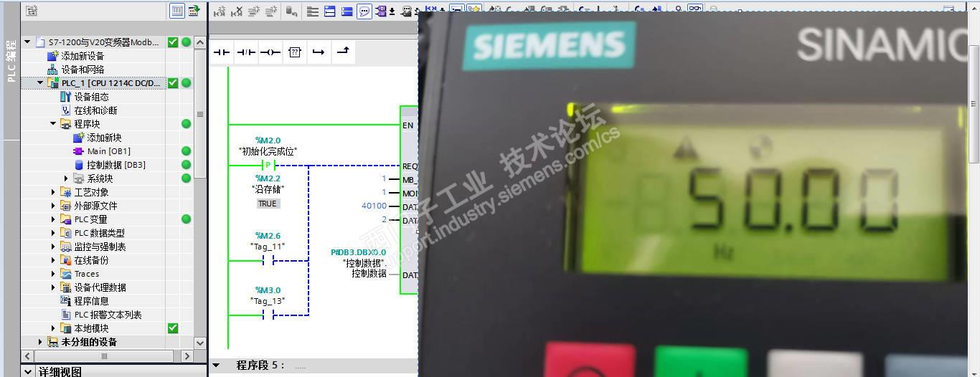Viewport: 980px width, 377px height.
Task: Click the project tree details-view icon
Action: coord(176,11)
